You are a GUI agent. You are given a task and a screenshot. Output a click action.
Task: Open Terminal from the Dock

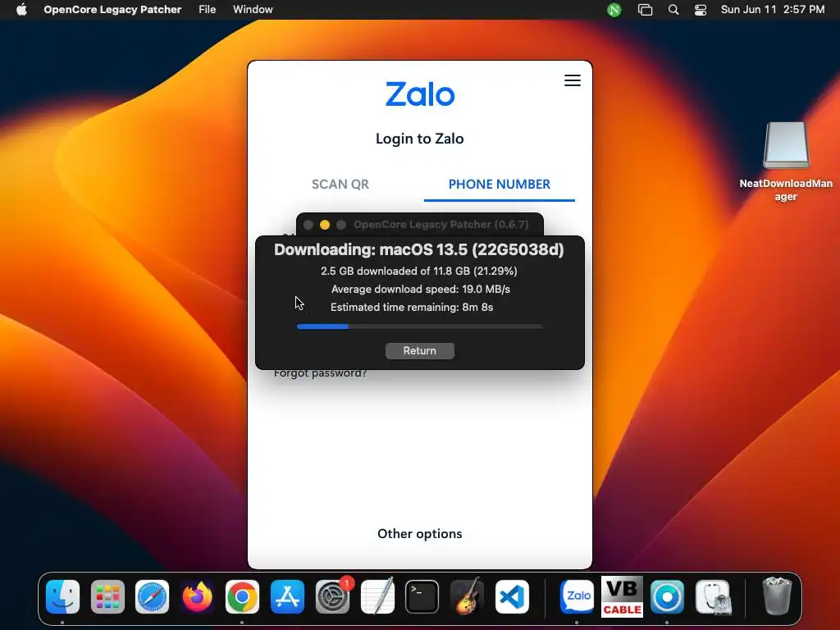(422, 597)
